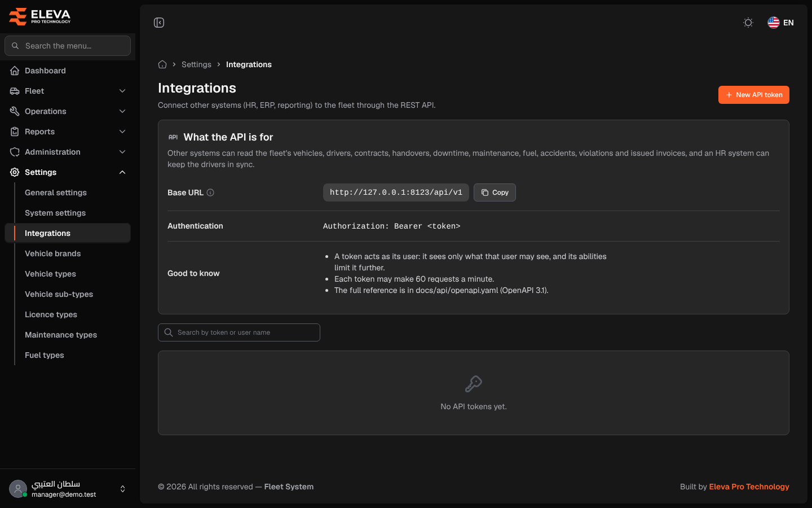Screen dimensions: 812x508
Task: Click the Settings gear icon
Action: pyautogui.click(x=15, y=172)
